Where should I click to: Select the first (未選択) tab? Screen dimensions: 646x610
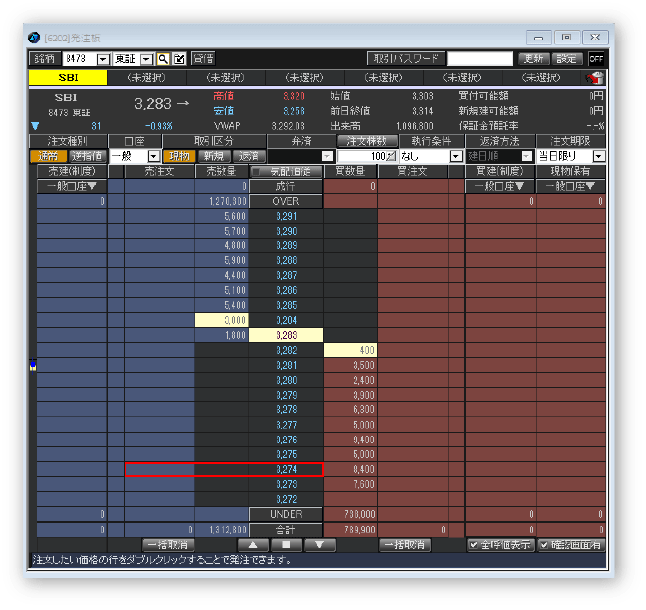coord(146,78)
